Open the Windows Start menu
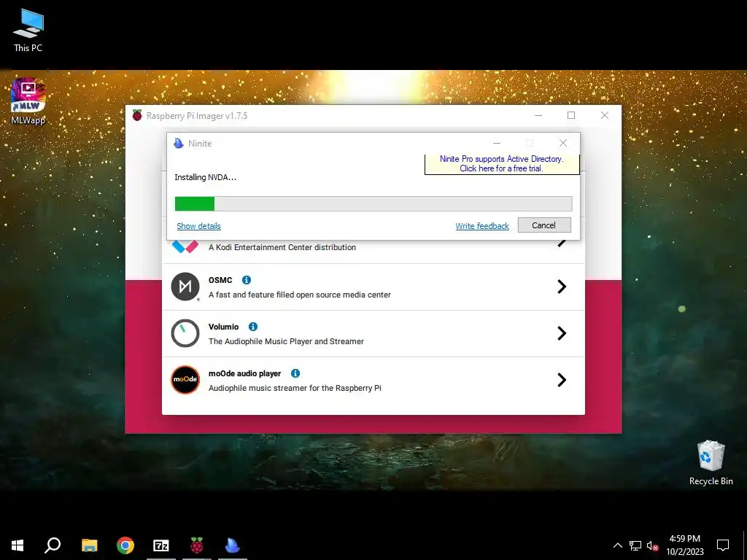 18,545
